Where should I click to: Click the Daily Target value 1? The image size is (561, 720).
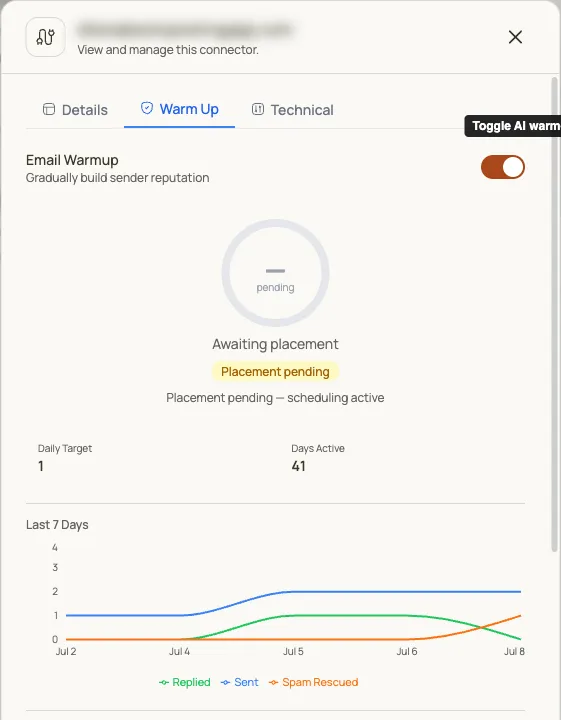pos(41,467)
